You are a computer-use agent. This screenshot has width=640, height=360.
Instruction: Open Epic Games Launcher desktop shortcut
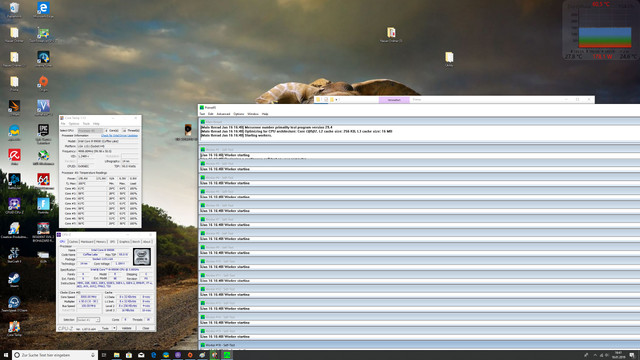(43, 133)
